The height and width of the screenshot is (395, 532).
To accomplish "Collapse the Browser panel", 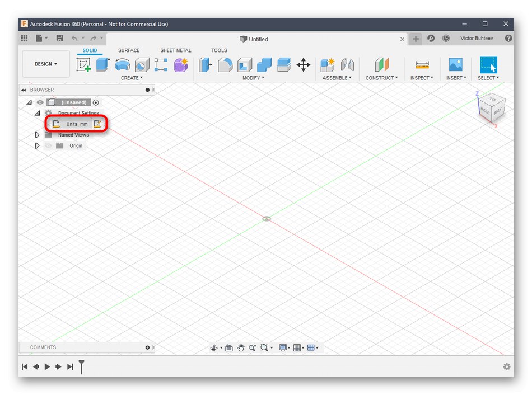I will pos(24,90).
